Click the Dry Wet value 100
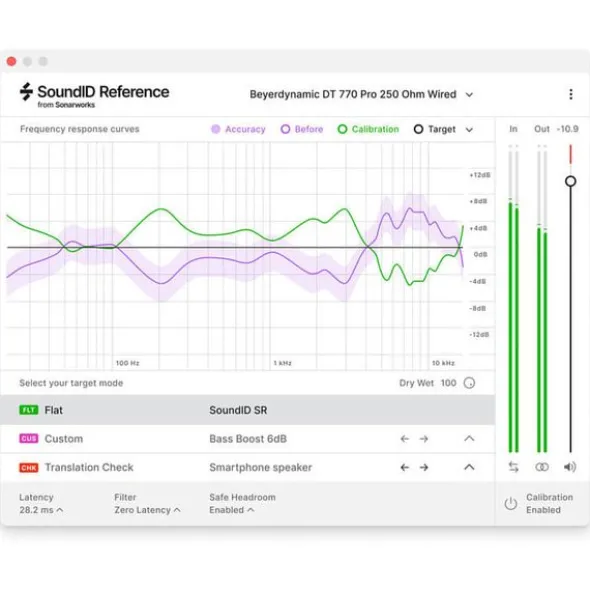The height and width of the screenshot is (591, 590). [x=448, y=383]
